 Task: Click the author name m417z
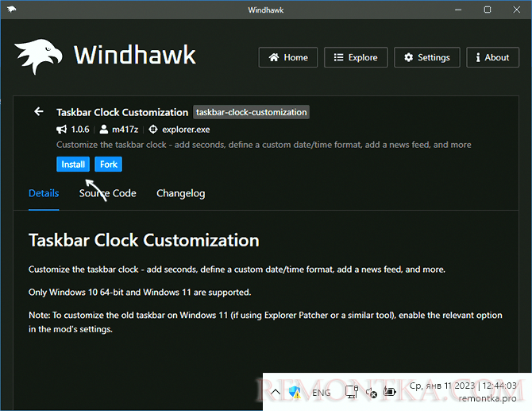tap(125, 130)
